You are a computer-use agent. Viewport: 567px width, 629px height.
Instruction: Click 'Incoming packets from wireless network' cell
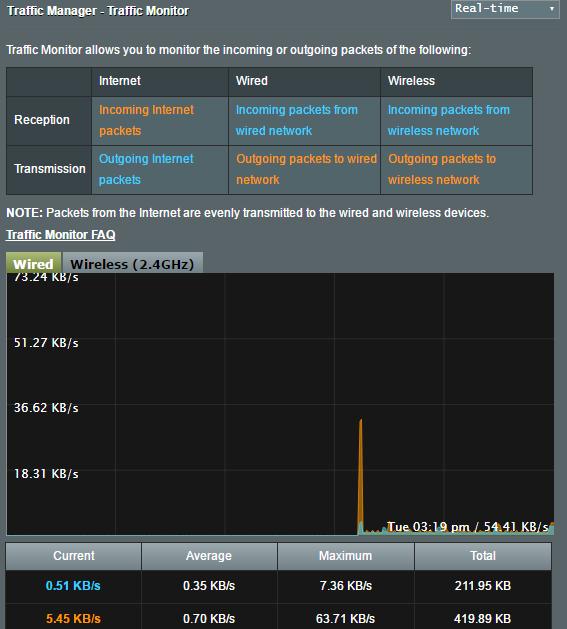tap(456, 121)
